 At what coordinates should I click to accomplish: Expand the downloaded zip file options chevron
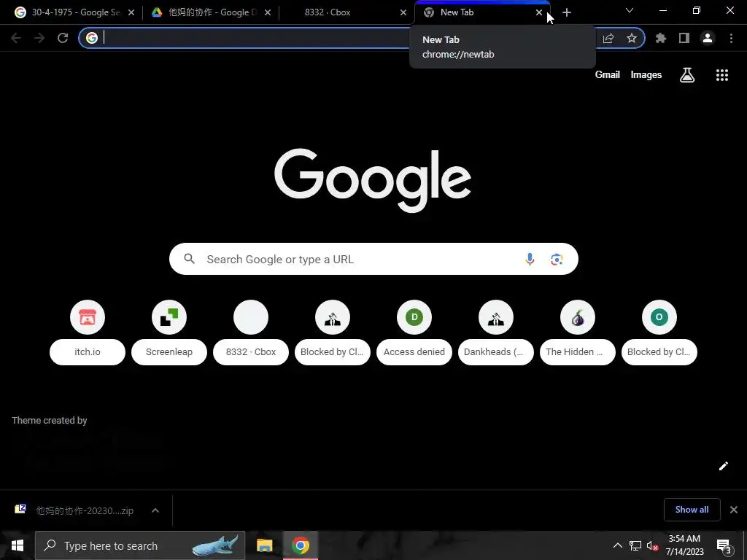155,510
